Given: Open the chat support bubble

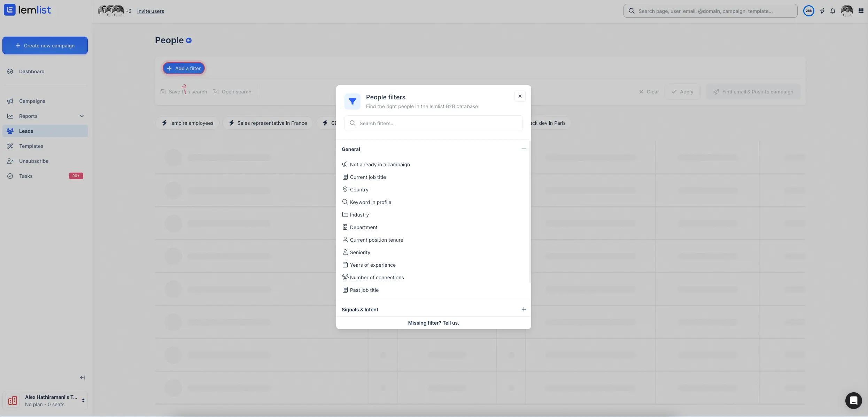Looking at the screenshot, I should pos(853,400).
